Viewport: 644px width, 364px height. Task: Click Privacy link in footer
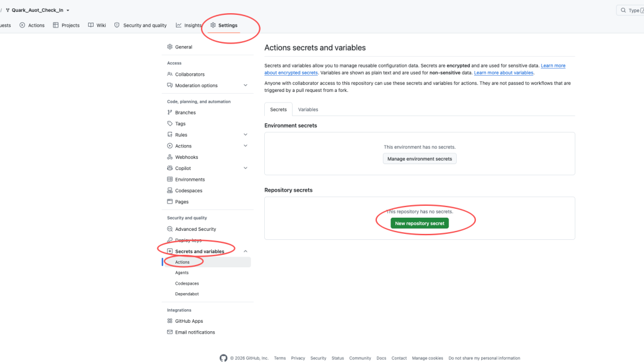[298, 358]
